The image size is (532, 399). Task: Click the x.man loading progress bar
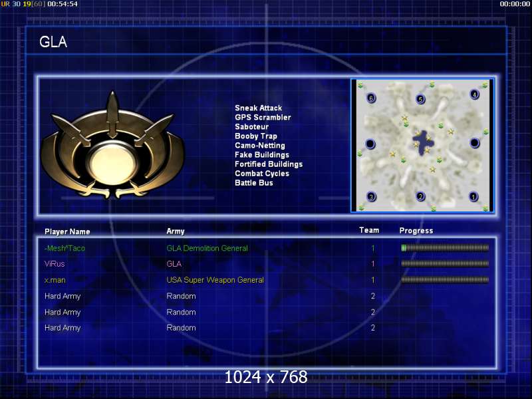(x=445, y=280)
